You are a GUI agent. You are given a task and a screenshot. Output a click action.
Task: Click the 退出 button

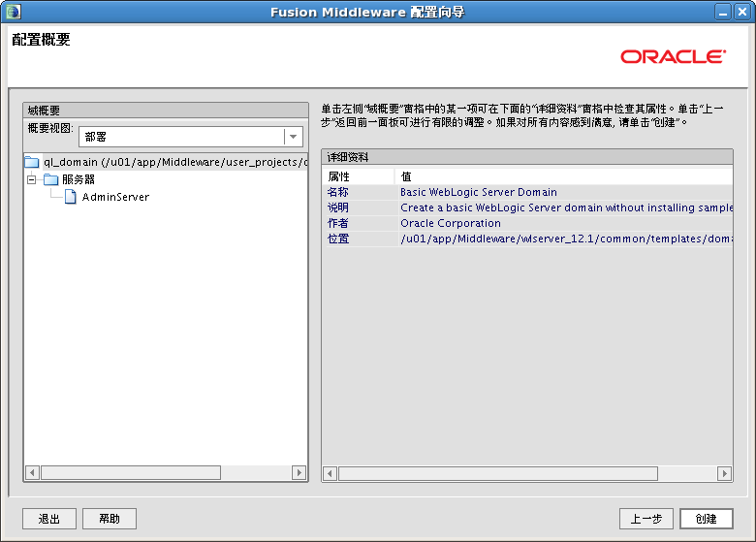49,519
